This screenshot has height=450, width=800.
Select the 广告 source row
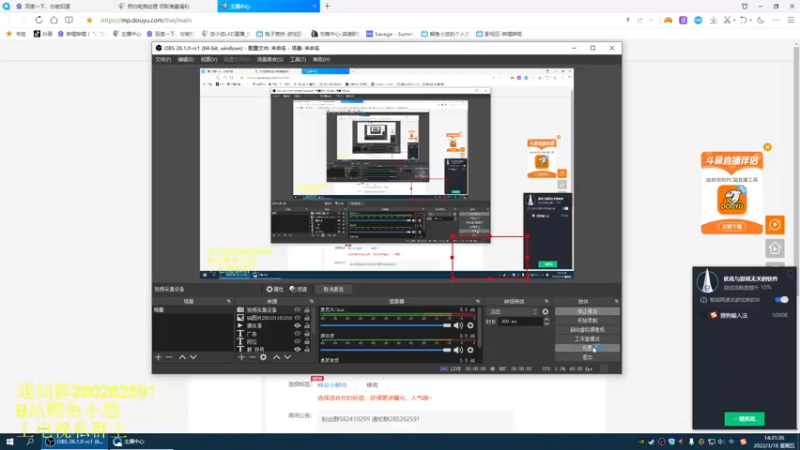point(274,334)
